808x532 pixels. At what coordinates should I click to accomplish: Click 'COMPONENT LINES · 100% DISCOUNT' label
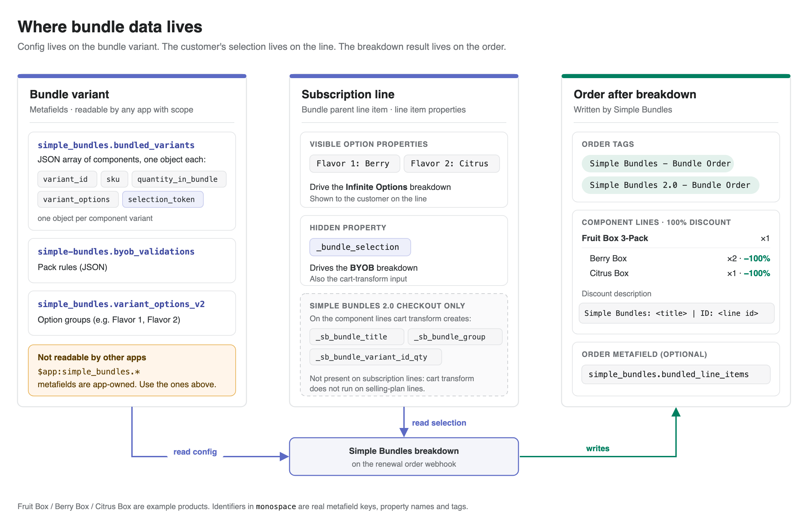pos(656,222)
